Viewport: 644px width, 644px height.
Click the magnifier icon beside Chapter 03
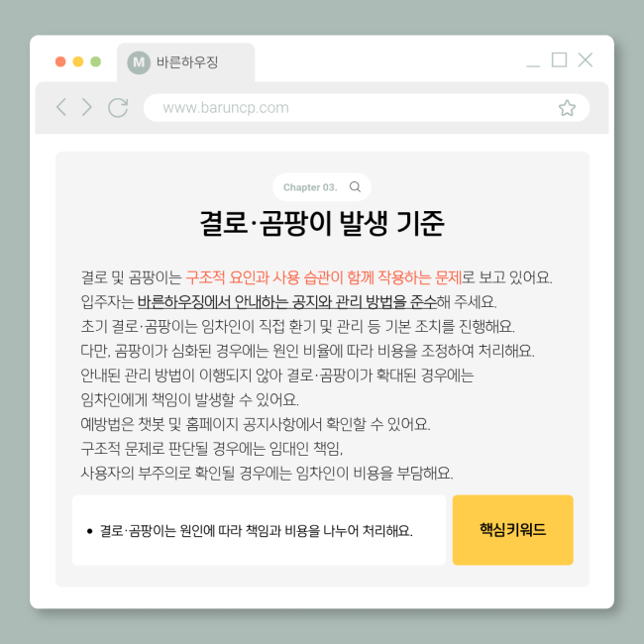pos(355,187)
